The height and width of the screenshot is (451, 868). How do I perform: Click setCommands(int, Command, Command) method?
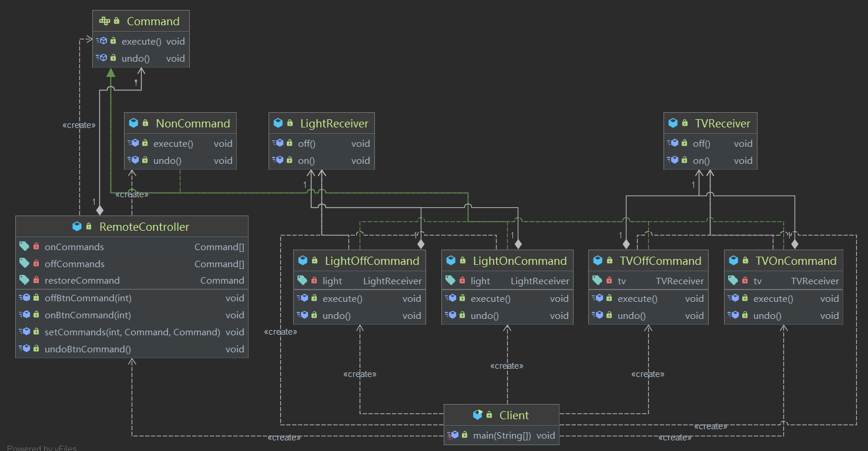click(x=132, y=332)
